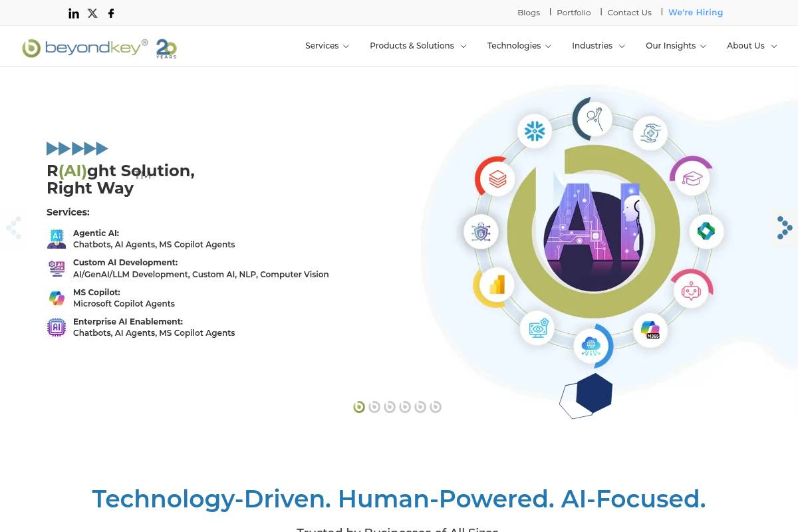Open the Portfolio link
Image resolution: width=798 pixels, height=532 pixels.
point(574,13)
